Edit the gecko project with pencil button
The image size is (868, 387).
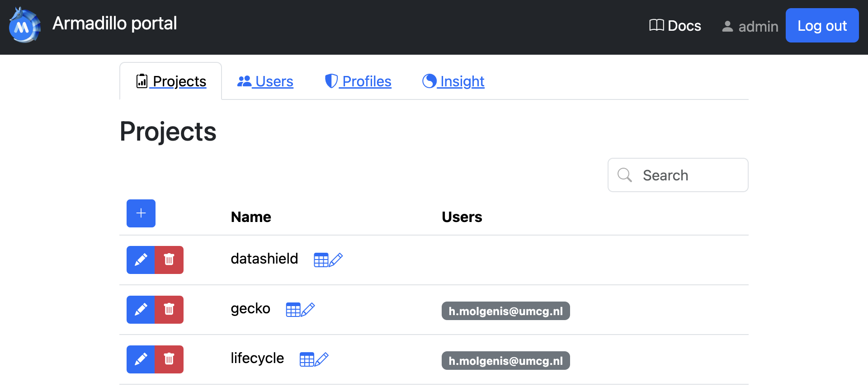(x=141, y=310)
